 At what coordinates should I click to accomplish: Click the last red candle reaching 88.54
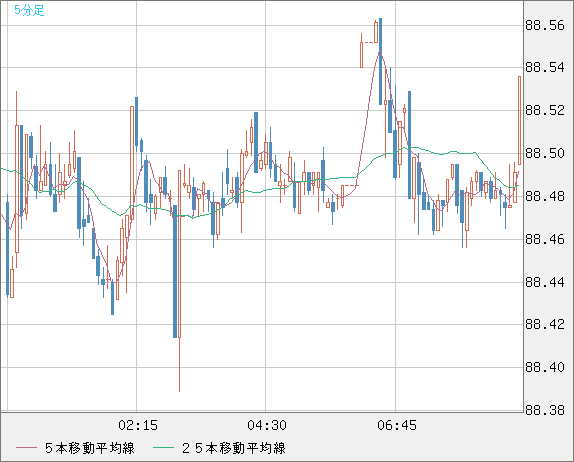(x=519, y=120)
